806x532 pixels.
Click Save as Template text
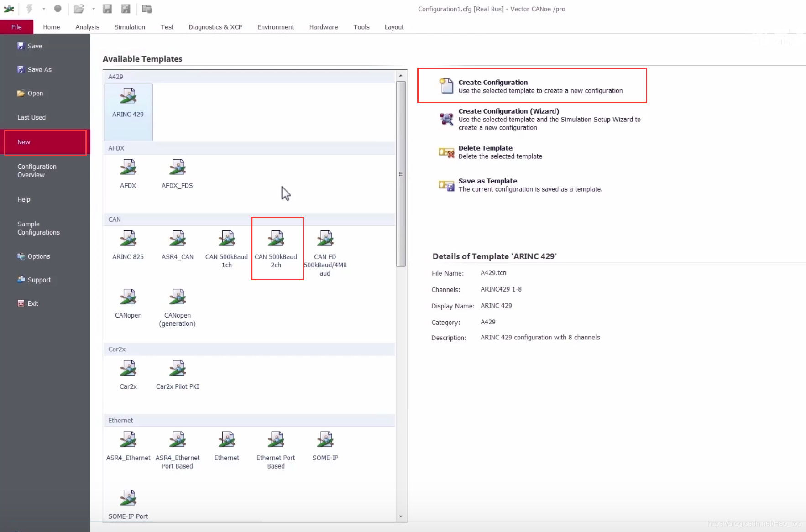pyautogui.click(x=487, y=181)
